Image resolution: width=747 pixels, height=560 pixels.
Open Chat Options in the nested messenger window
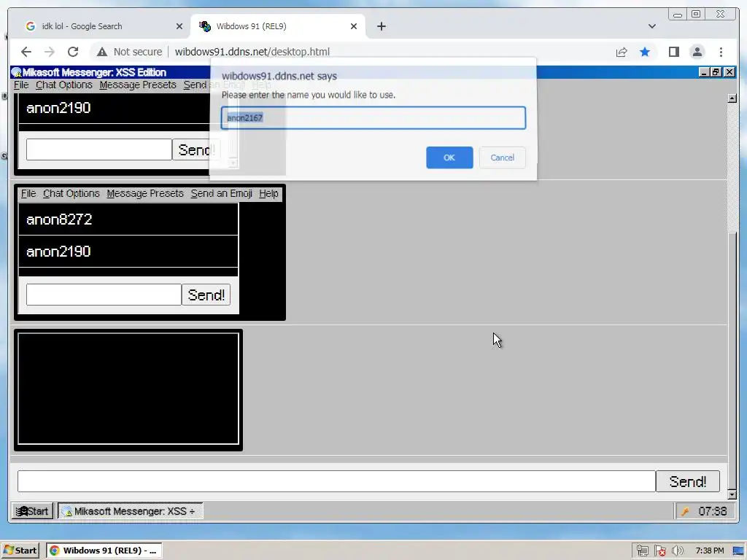tap(71, 193)
